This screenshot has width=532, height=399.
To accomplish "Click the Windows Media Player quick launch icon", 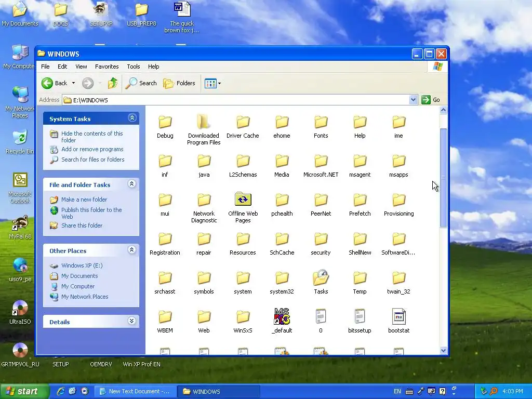I will 85,391.
